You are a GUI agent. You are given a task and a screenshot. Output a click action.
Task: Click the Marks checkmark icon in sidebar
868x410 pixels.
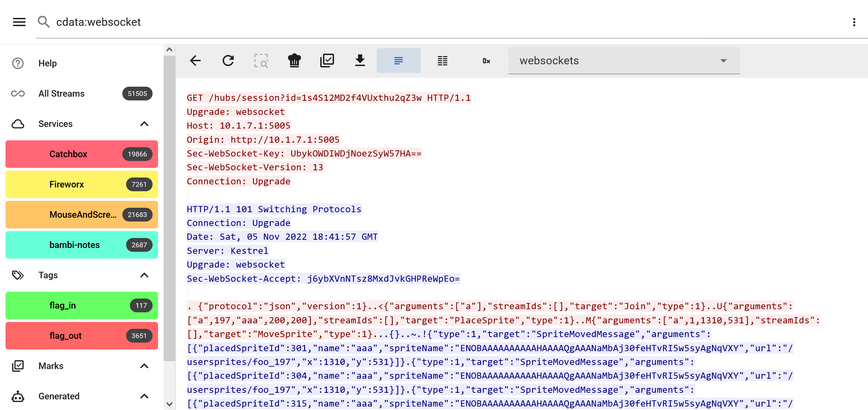(18, 366)
